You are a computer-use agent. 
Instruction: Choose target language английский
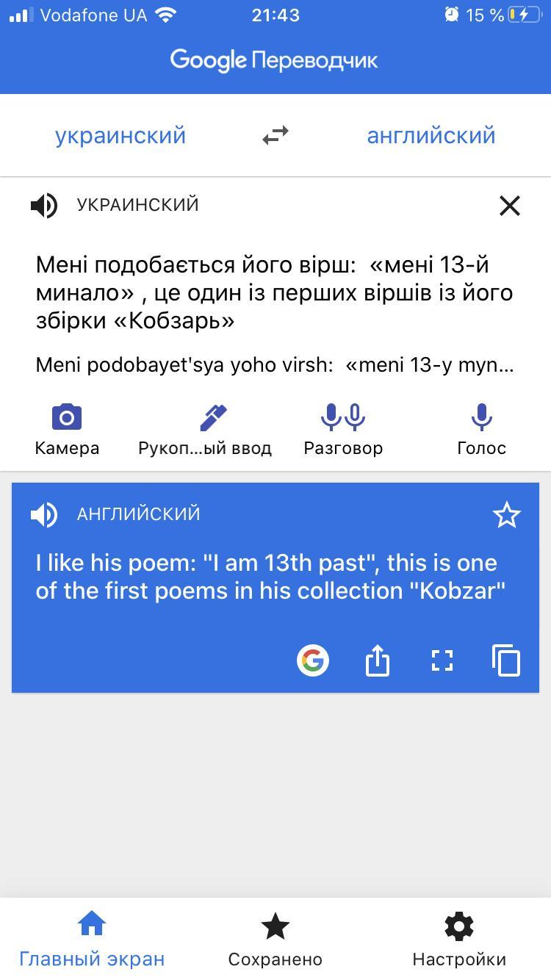pos(431,135)
